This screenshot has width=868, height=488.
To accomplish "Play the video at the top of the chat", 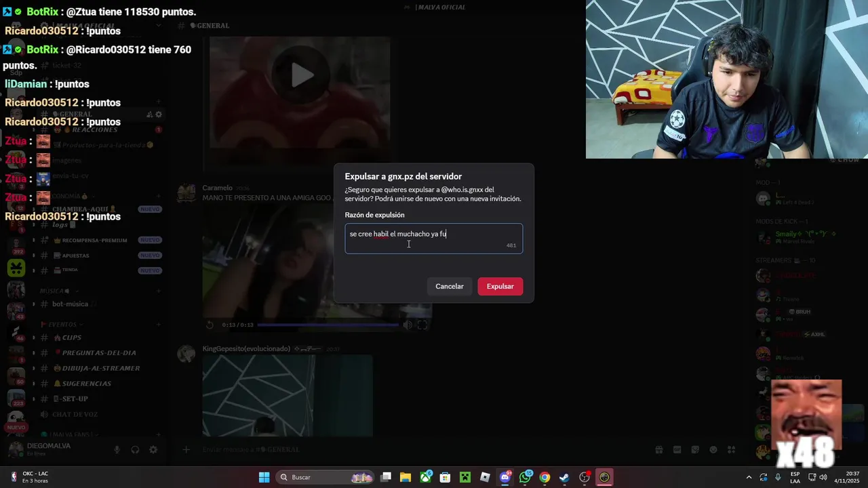I will (302, 75).
